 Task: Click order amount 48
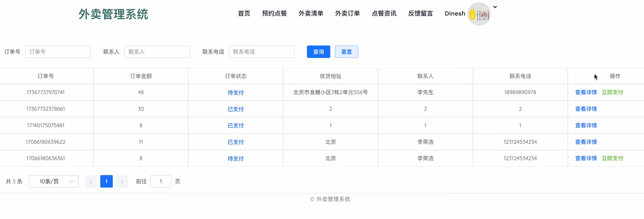[x=141, y=93]
